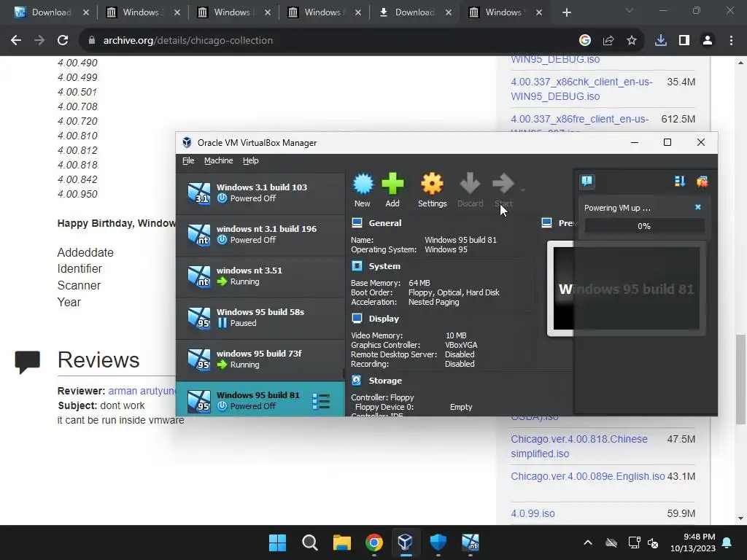Open the File menu in VirtualBox
The height and width of the screenshot is (560, 747).
click(x=188, y=160)
